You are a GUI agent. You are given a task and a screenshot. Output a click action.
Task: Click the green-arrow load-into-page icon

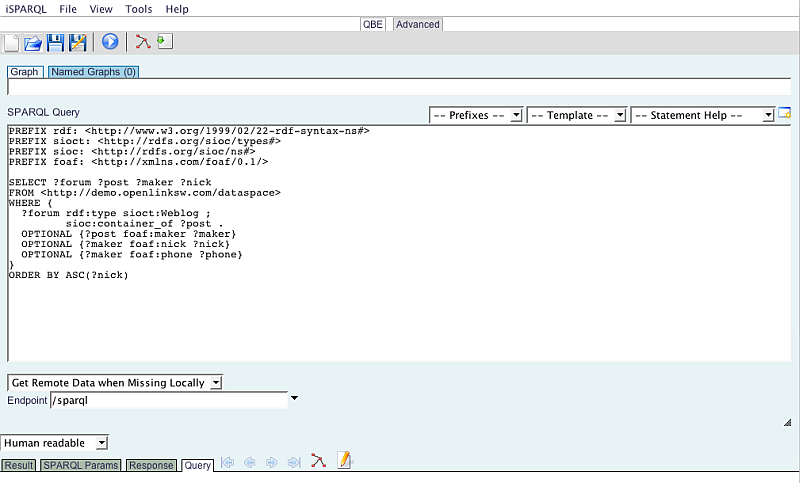click(x=165, y=41)
